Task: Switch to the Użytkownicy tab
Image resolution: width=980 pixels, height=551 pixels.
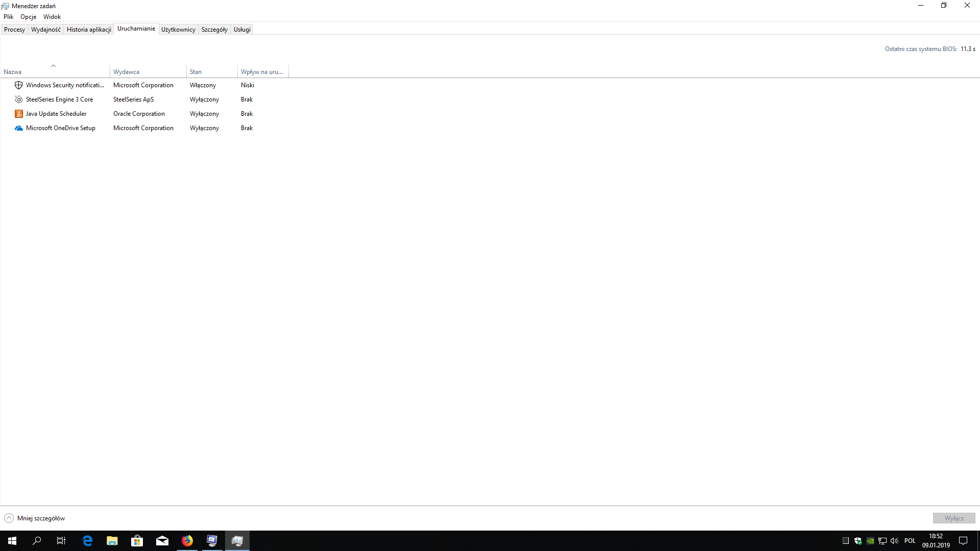Action: [x=178, y=30]
